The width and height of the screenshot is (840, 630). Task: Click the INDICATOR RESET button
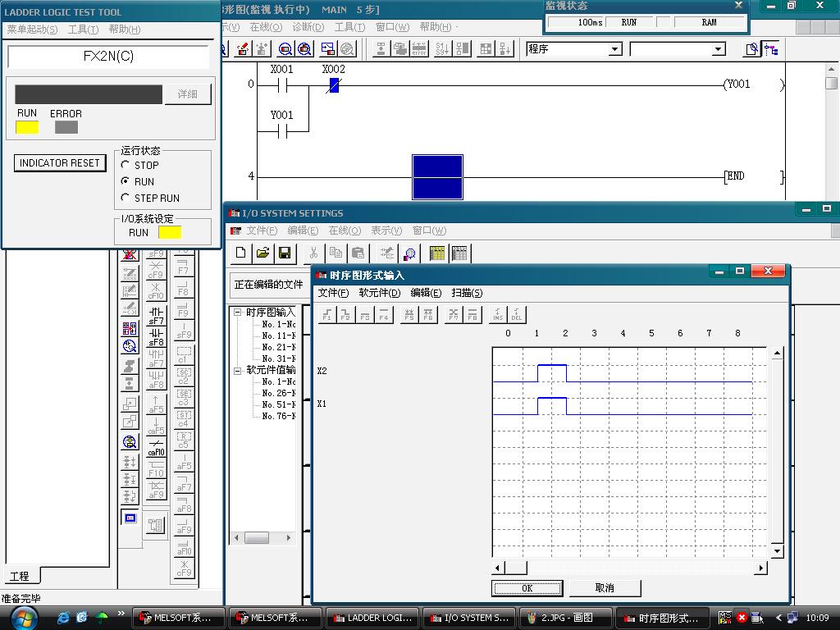click(60, 163)
